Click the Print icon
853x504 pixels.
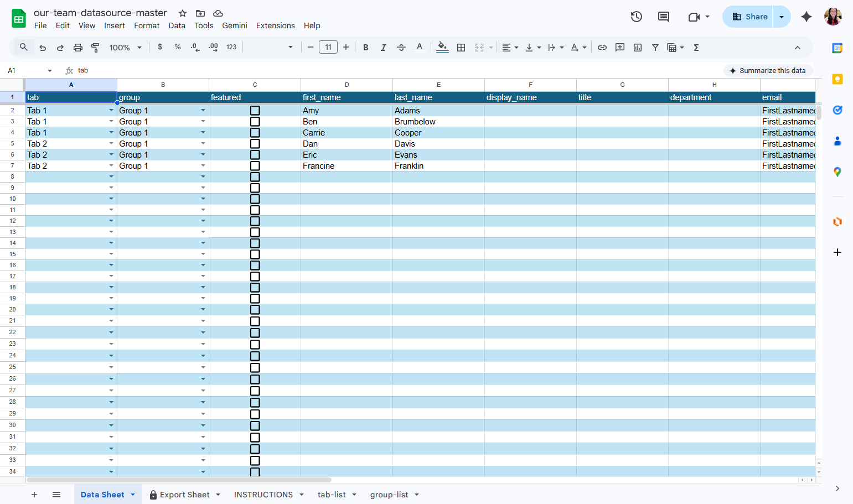[x=78, y=48]
